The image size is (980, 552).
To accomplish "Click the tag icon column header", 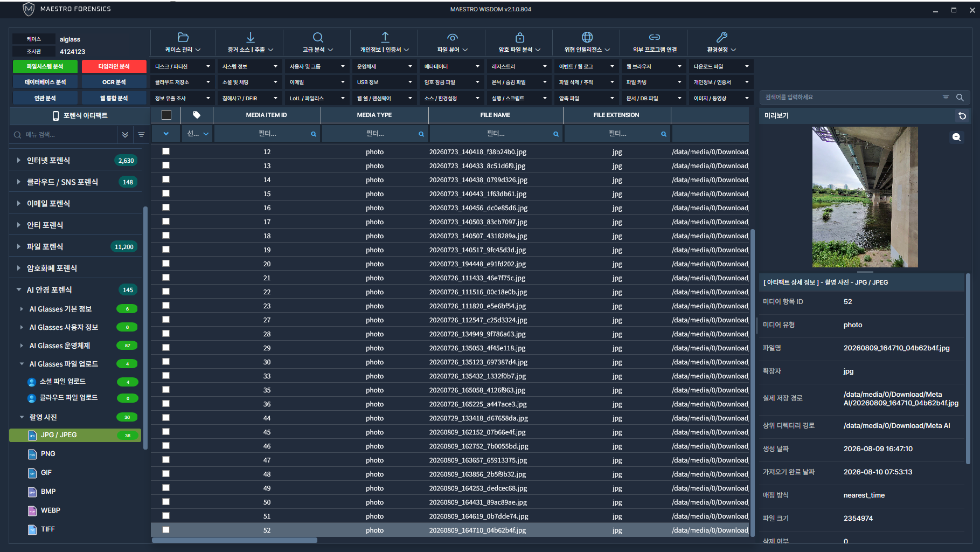I will (197, 115).
